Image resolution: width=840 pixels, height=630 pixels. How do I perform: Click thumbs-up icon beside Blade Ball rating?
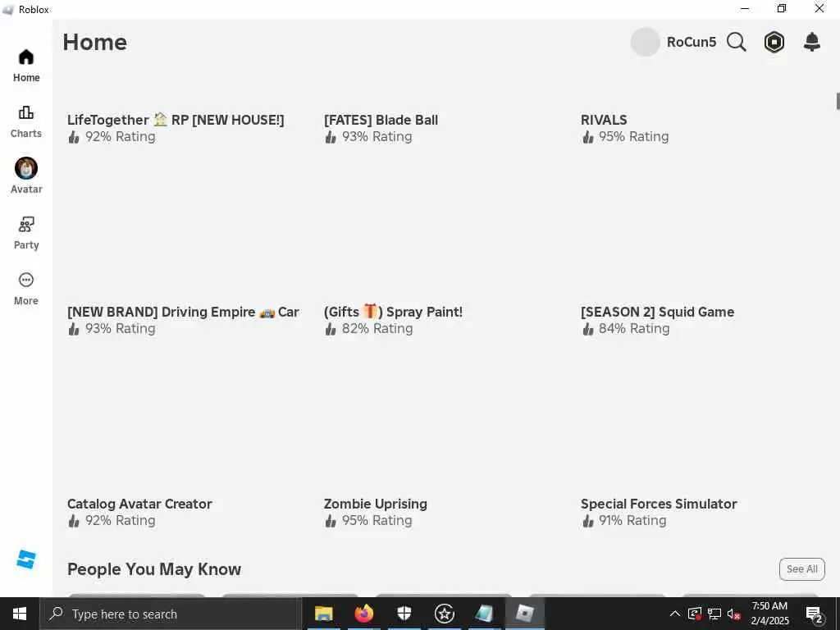pos(331,137)
